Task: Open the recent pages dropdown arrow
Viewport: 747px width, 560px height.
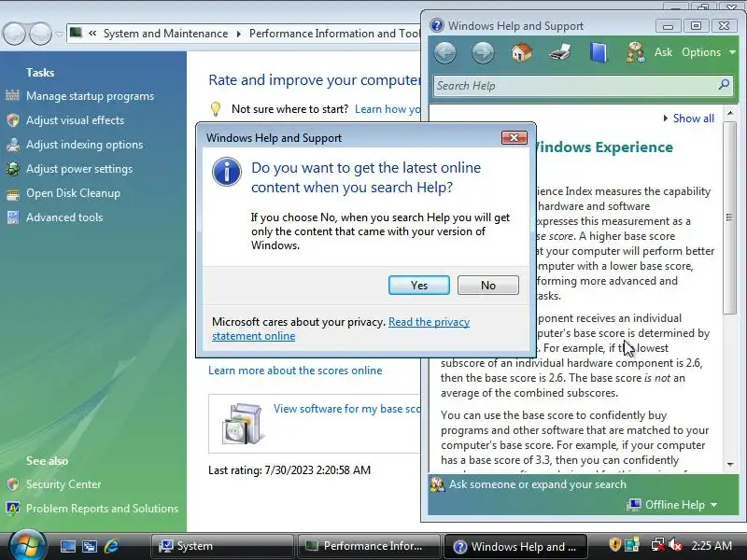Action: pyautogui.click(x=59, y=35)
